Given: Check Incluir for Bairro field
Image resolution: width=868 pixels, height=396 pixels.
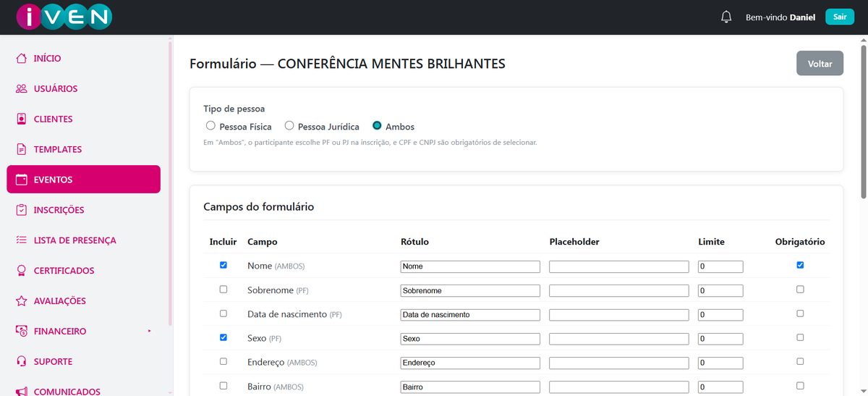Looking at the screenshot, I should pos(223,386).
